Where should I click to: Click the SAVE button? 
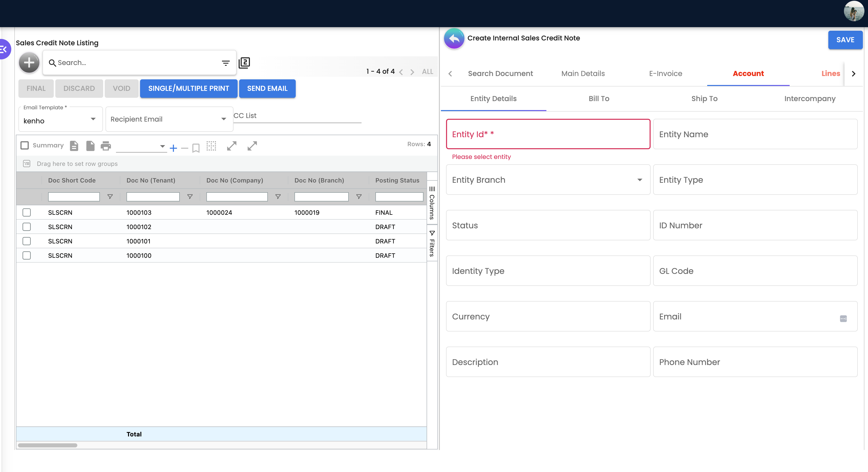pos(845,40)
